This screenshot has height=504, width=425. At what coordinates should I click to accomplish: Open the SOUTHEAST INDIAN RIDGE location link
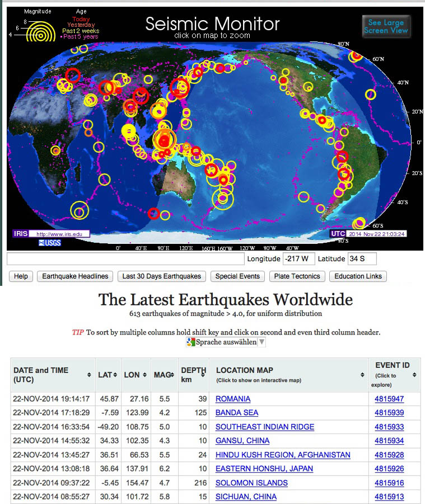265,427
